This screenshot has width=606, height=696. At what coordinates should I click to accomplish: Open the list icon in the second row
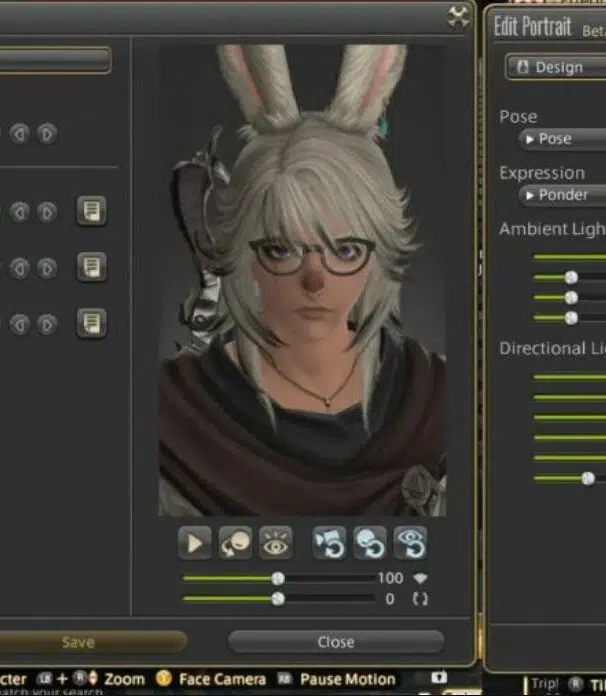click(x=91, y=267)
